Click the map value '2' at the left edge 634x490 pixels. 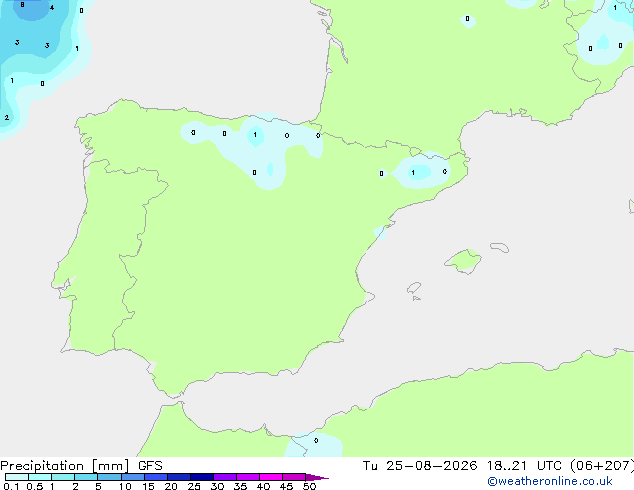click(x=6, y=118)
